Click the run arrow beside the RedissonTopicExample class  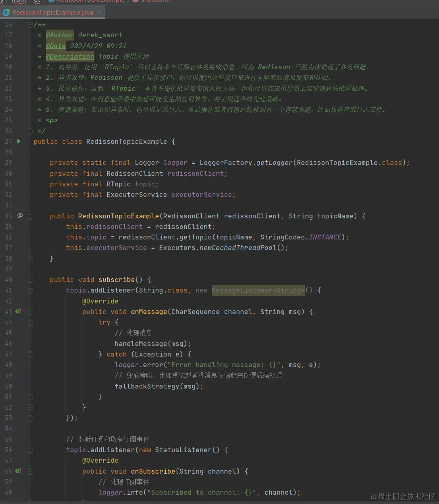19,141
